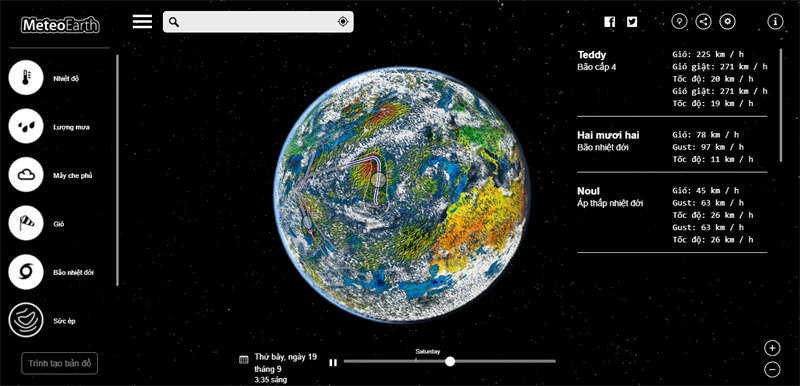Toggle the Bão nhiệt đới storm layer
Viewport: 800px width, 386px height.
pos(26,272)
